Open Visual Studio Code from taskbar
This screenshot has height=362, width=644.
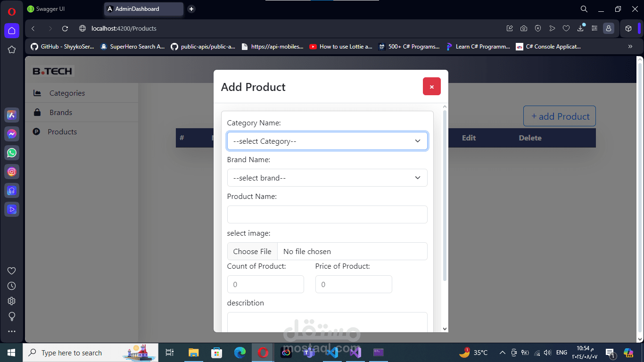click(x=332, y=353)
